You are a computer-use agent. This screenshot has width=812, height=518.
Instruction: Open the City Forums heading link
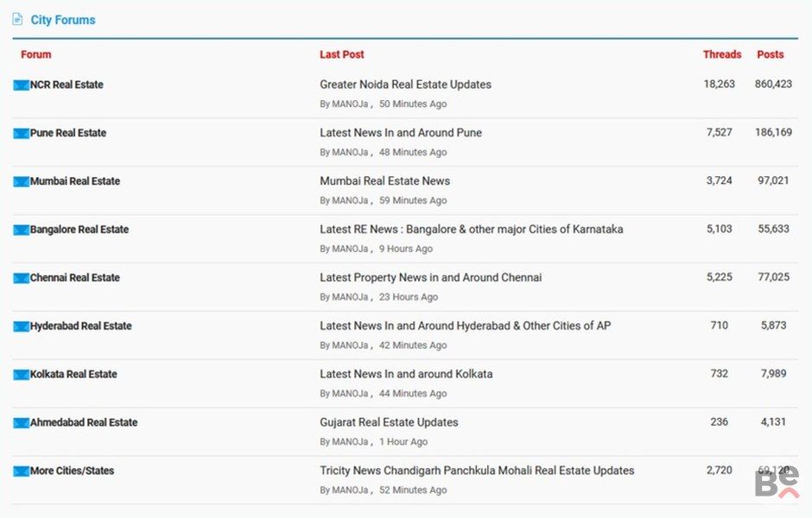pos(63,20)
